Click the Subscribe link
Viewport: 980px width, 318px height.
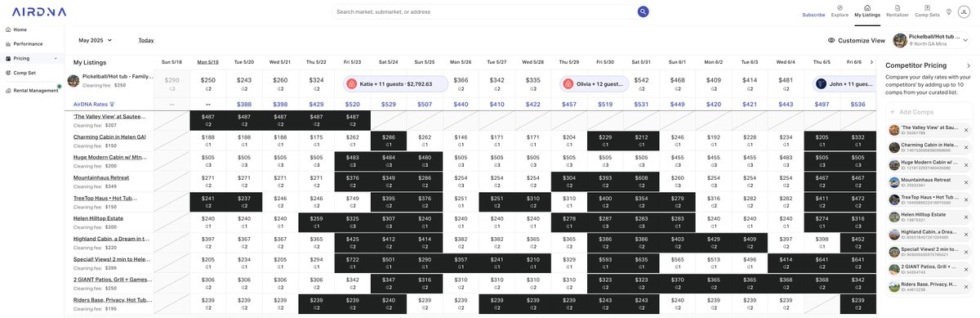tap(813, 15)
